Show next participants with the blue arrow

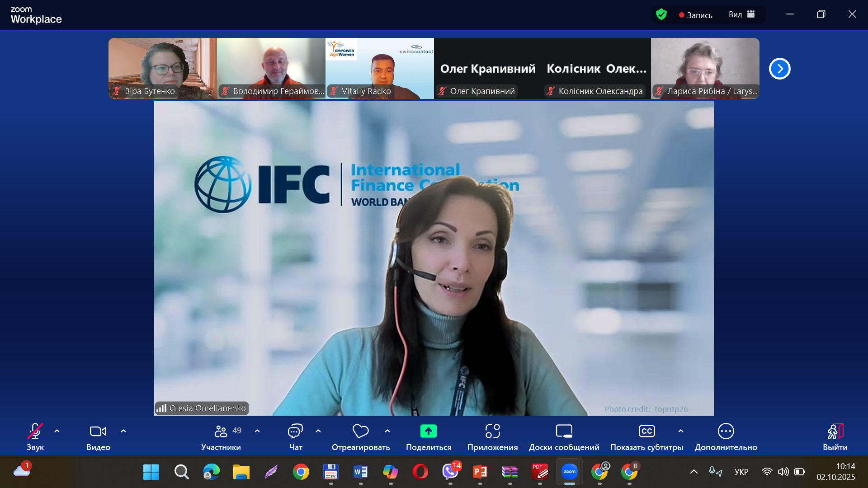click(x=779, y=69)
